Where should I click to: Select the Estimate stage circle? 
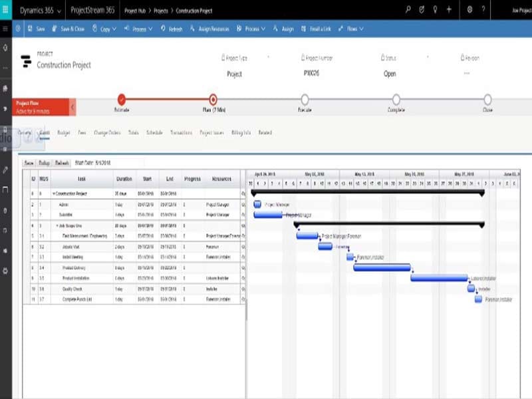click(122, 99)
